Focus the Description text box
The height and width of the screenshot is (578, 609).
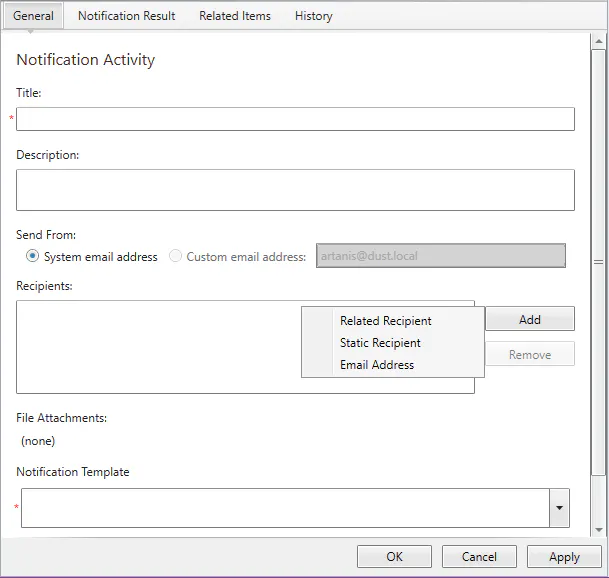pyautogui.click(x=295, y=190)
